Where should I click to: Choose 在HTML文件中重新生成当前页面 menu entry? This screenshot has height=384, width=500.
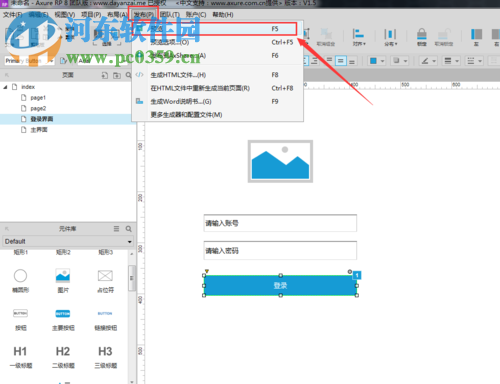click(x=218, y=88)
